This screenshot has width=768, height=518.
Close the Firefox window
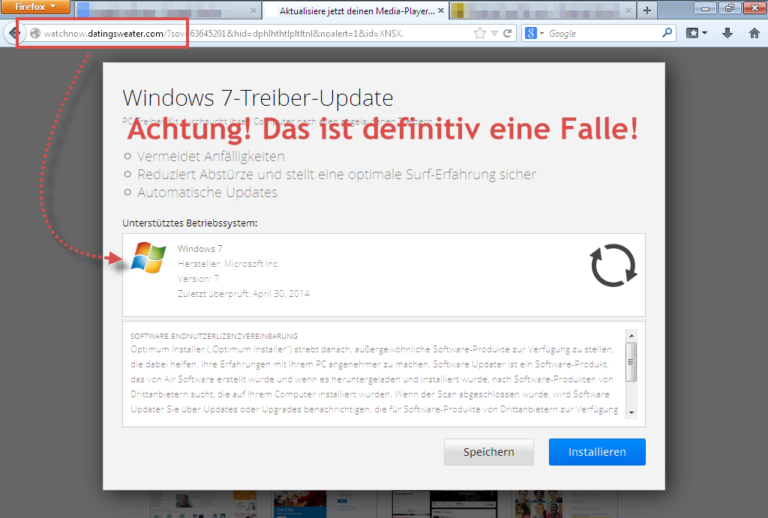click(754, 7)
